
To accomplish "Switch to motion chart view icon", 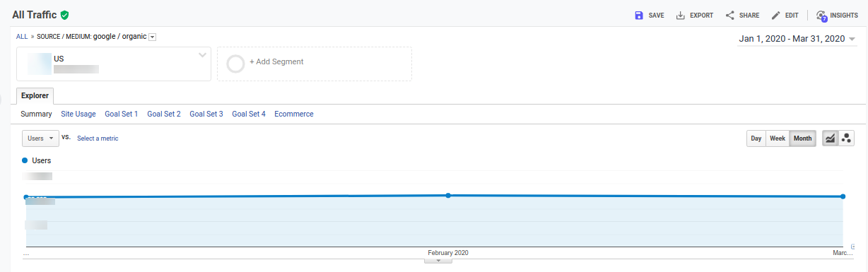I will [x=845, y=138].
